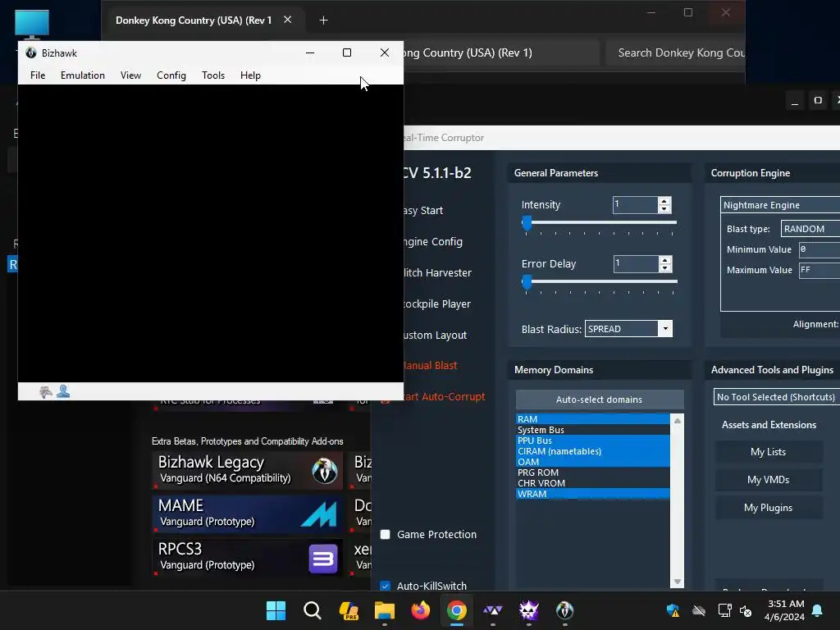The image size is (840, 630).
Task: Open notification bell in system tray
Action: pos(818,610)
